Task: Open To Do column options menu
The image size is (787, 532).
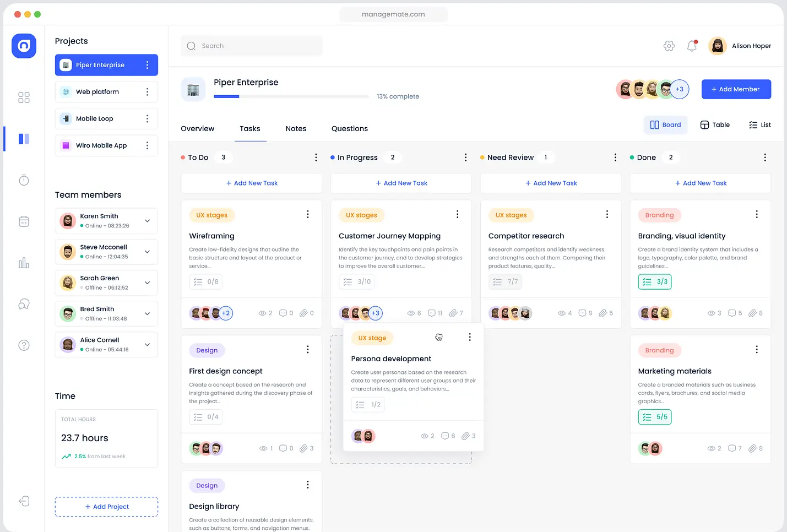Action: coord(316,158)
